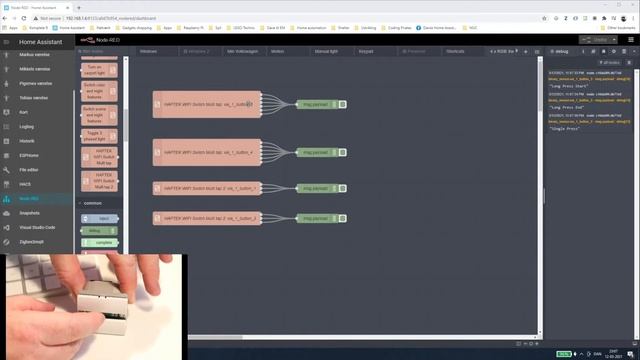Open a new browser tab

[79, 7]
